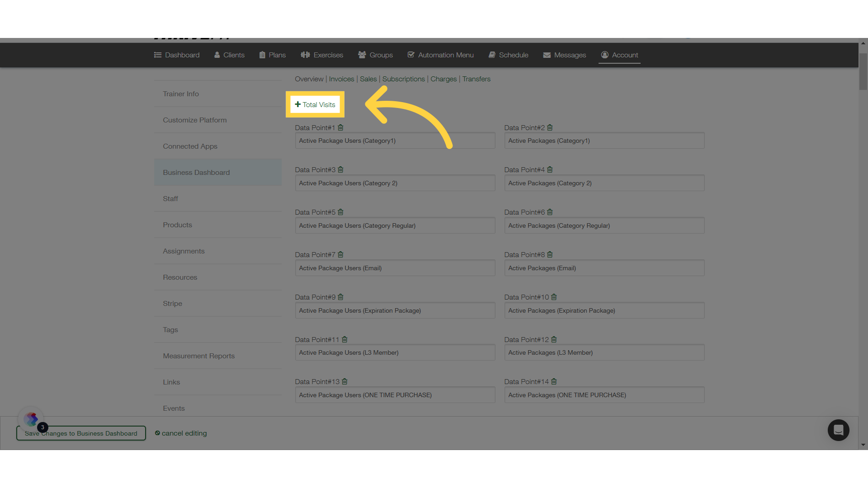Switch to the Subscriptions tab
The image size is (868, 488).
point(403,79)
